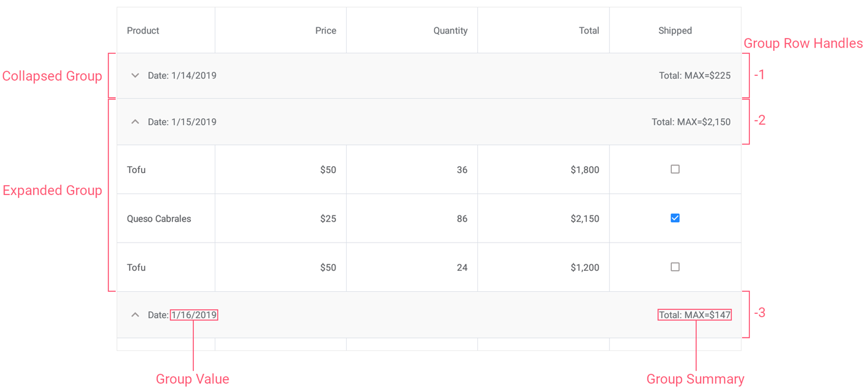Click the Shipped column header
This screenshot has width=868, height=389.
tap(675, 31)
